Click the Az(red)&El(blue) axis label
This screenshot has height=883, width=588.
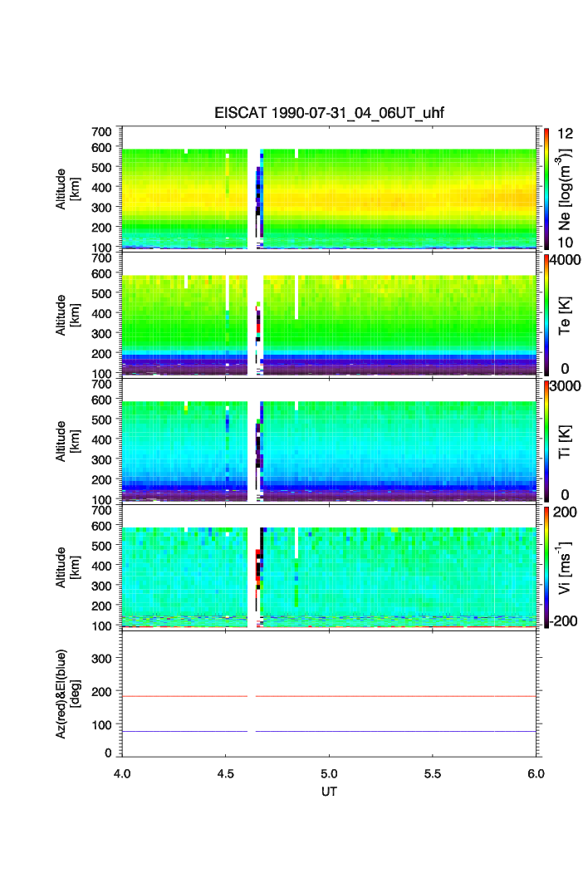point(67,692)
